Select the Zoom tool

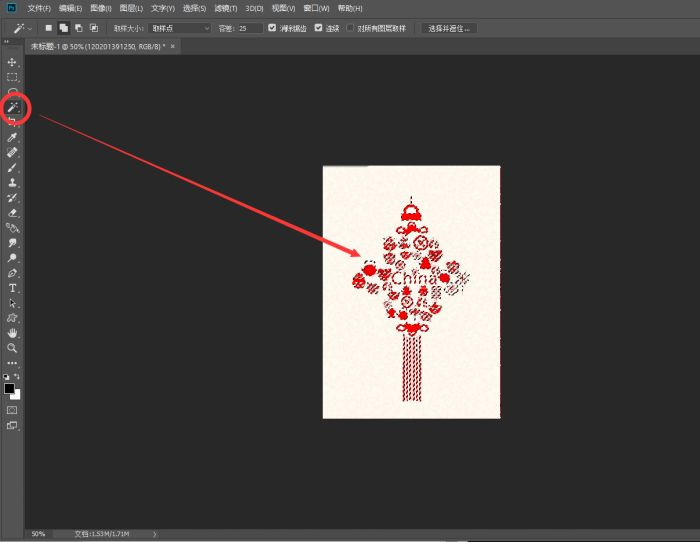point(13,347)
